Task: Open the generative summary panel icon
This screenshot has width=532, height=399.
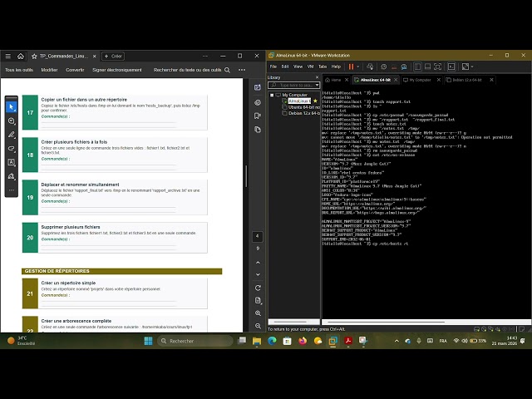Action: pyautogui.click(x=258, y=102)
